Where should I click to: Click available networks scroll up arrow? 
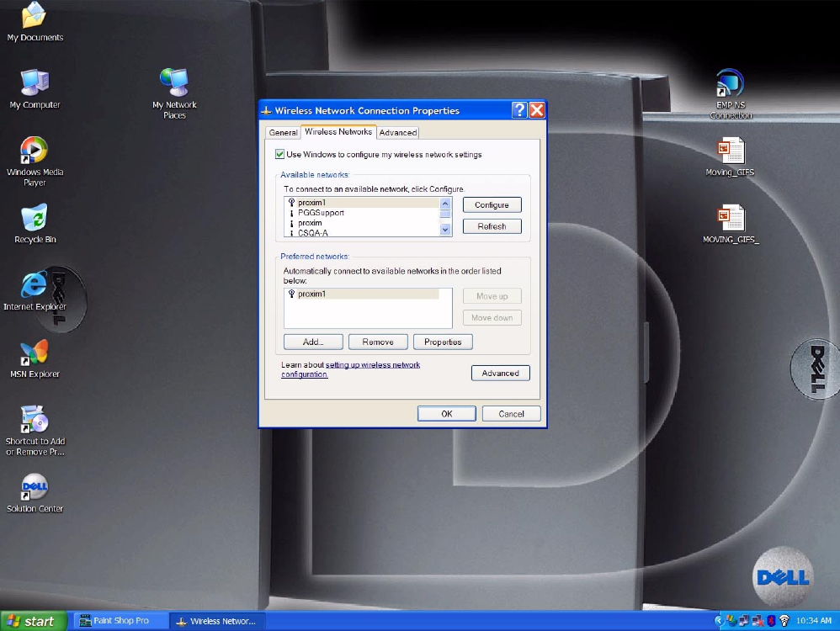coord(445,204)
